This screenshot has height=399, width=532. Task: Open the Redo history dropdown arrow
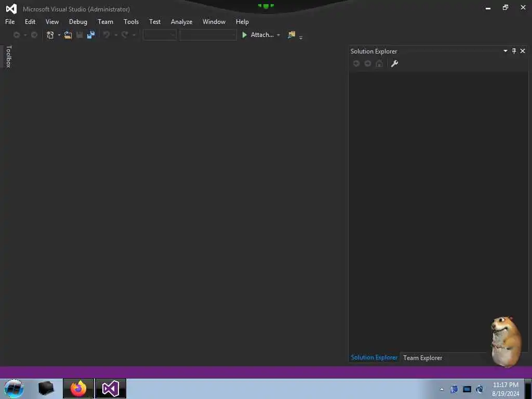tap(134, 35)
